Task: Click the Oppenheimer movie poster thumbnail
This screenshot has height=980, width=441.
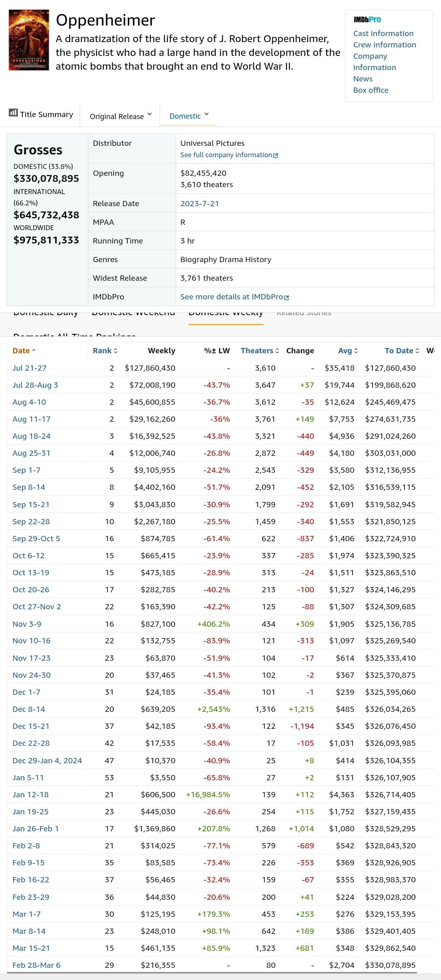Action: tap(29, 40)
